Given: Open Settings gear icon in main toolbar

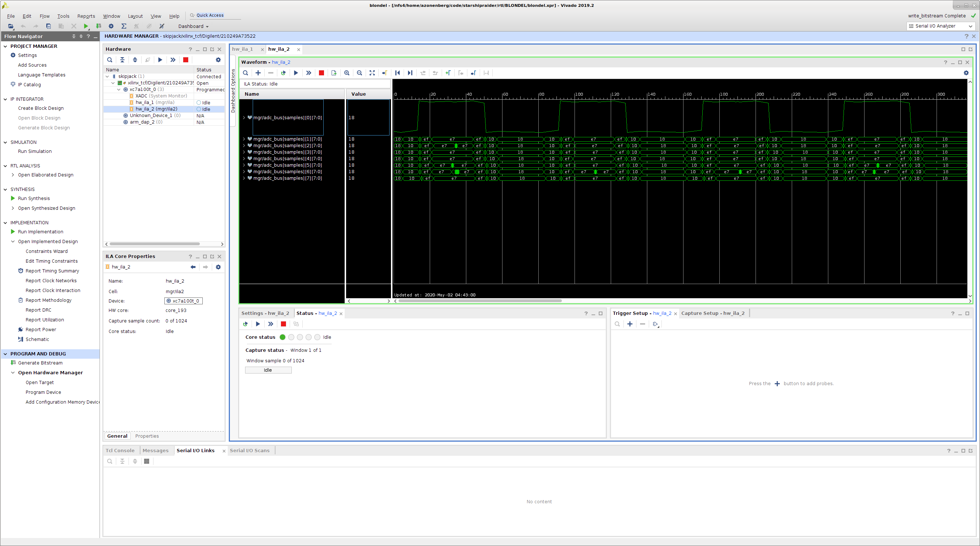Looking at the screenshot, I should (x=111, y=26).
